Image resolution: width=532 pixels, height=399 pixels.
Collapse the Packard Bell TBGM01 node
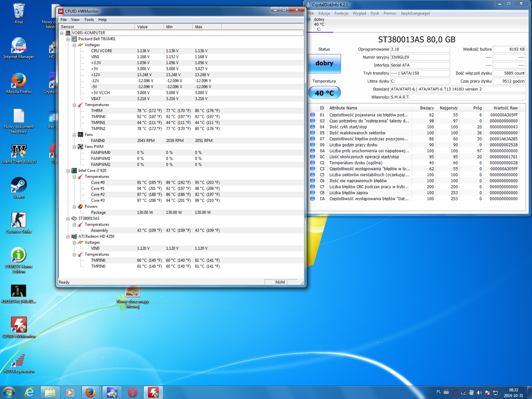(68, 39)
